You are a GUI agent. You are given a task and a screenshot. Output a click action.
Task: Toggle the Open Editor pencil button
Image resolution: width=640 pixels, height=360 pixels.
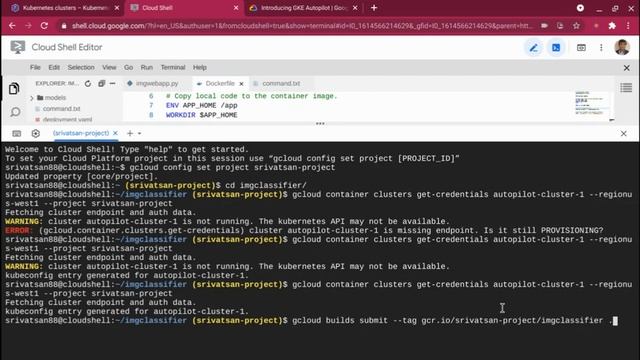point(533,48)
